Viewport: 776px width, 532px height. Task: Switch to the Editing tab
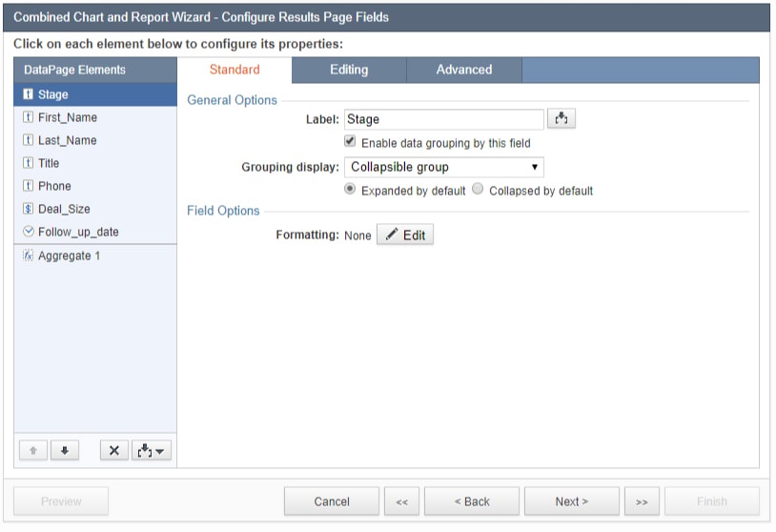[349, 70]
